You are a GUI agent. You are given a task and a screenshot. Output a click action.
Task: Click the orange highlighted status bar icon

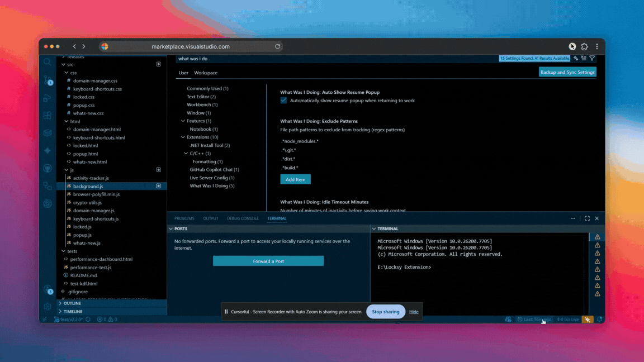click(x=588, y=320)
